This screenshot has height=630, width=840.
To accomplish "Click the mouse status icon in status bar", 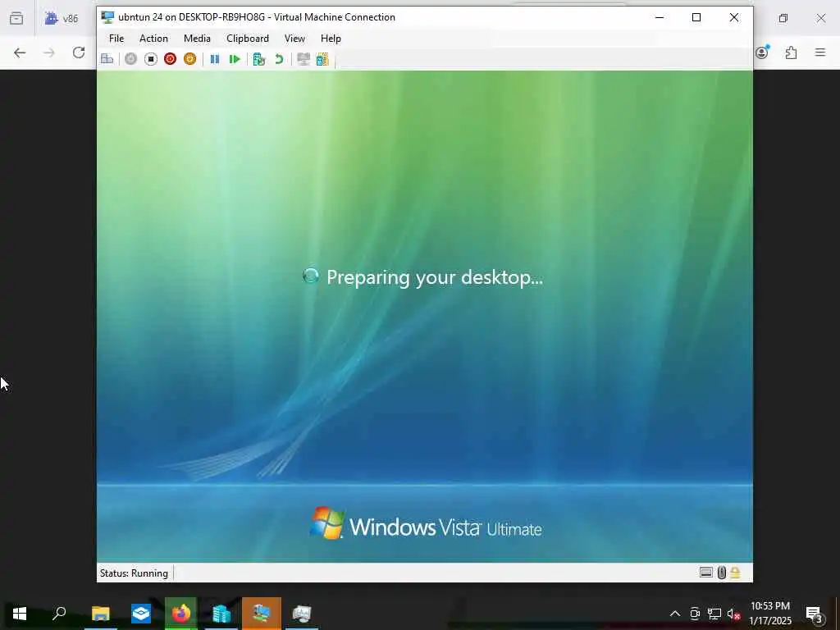I will click(x=722, y=573).
